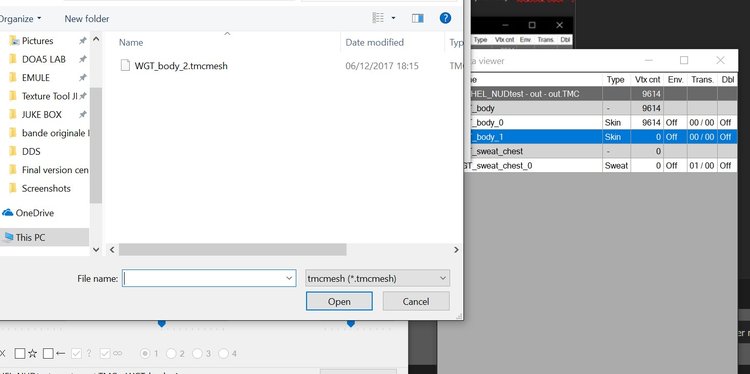Image resolution: width=750 pixels, height=374 pixels.
Task: Click the pin icon beside EMULE
Action: pos(82,77)
